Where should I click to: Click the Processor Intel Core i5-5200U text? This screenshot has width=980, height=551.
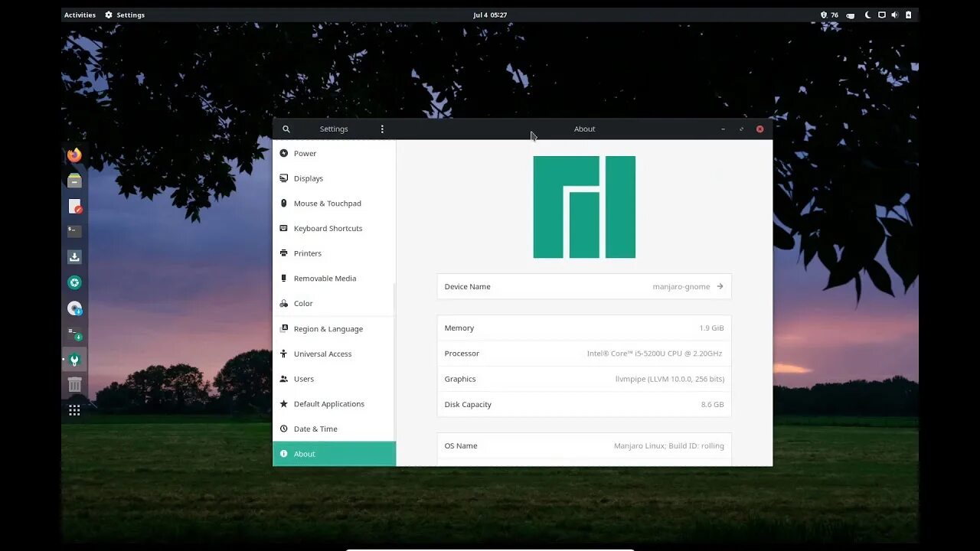(x=654, y=354)
